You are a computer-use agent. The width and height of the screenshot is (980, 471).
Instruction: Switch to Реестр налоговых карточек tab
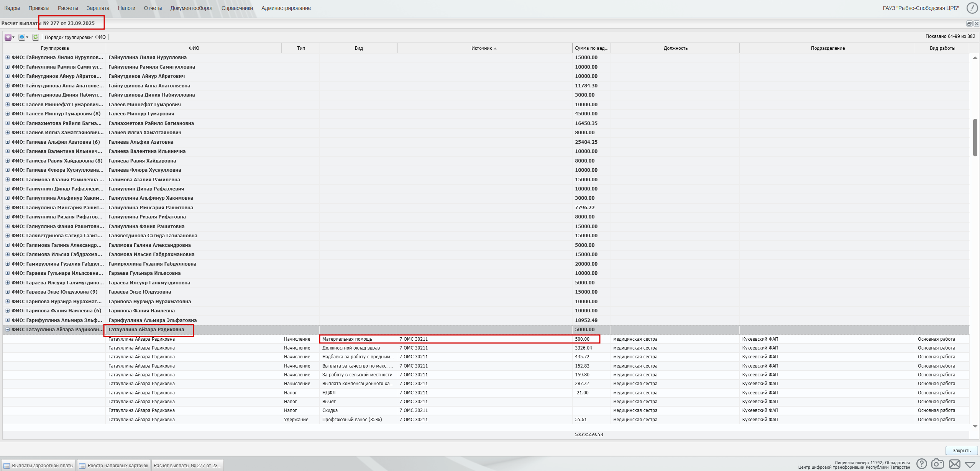114,465
